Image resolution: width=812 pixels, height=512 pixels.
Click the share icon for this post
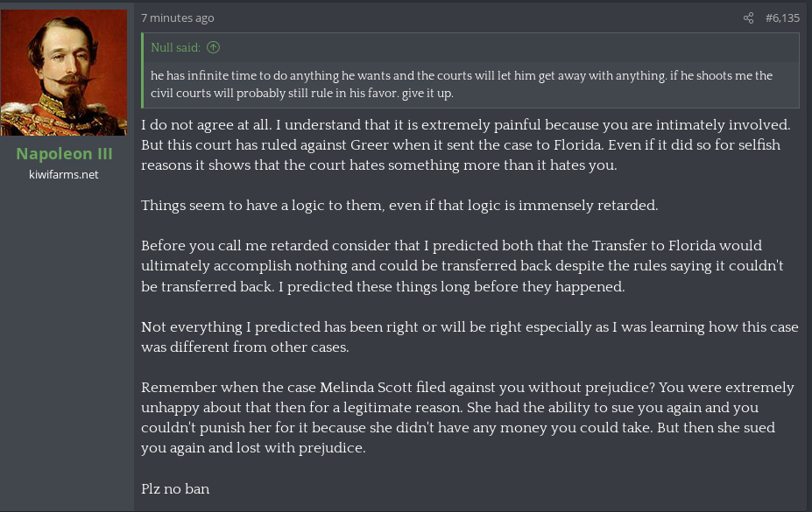pyautogui.click(x=748, y=18)
